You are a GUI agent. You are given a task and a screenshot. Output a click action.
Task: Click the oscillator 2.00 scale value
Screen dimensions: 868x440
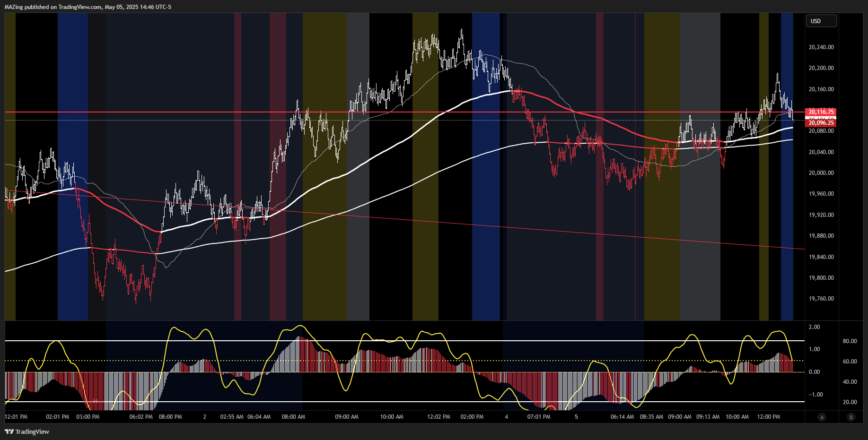[814, 327]
